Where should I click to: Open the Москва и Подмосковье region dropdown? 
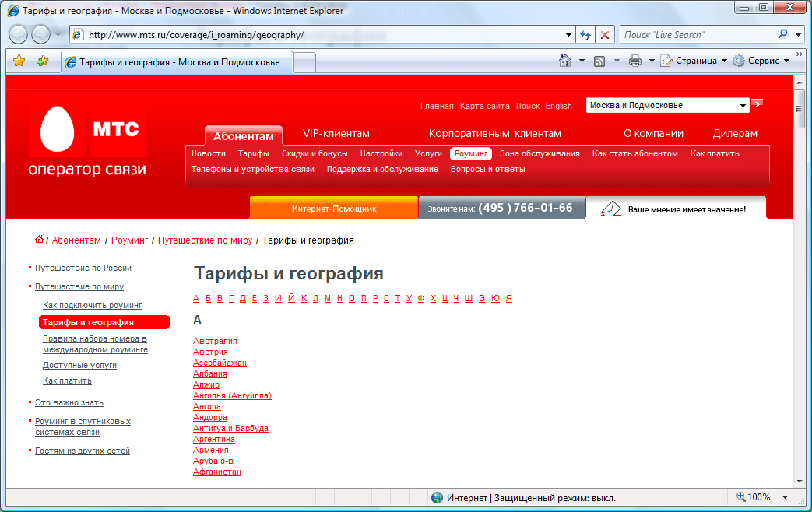click(x=743, y=106)
